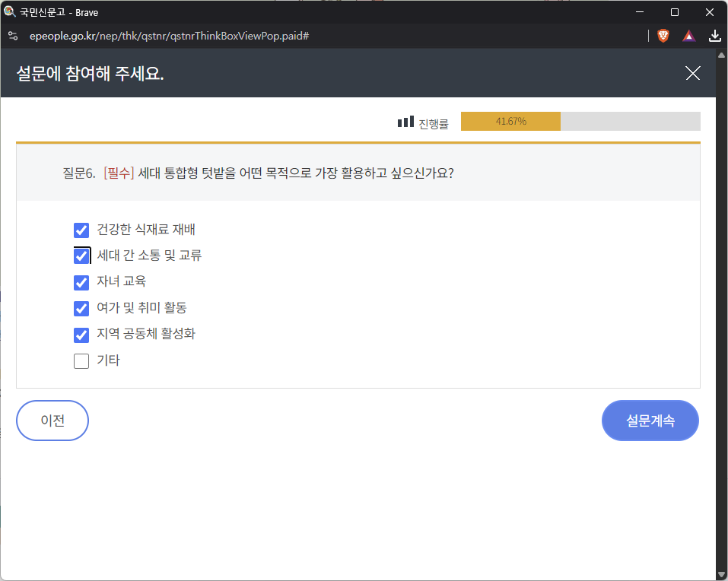Screen dimensions: 728x581
Task: Click the 설문에 참여해 주세요 header title
Action: coord(90,73)
